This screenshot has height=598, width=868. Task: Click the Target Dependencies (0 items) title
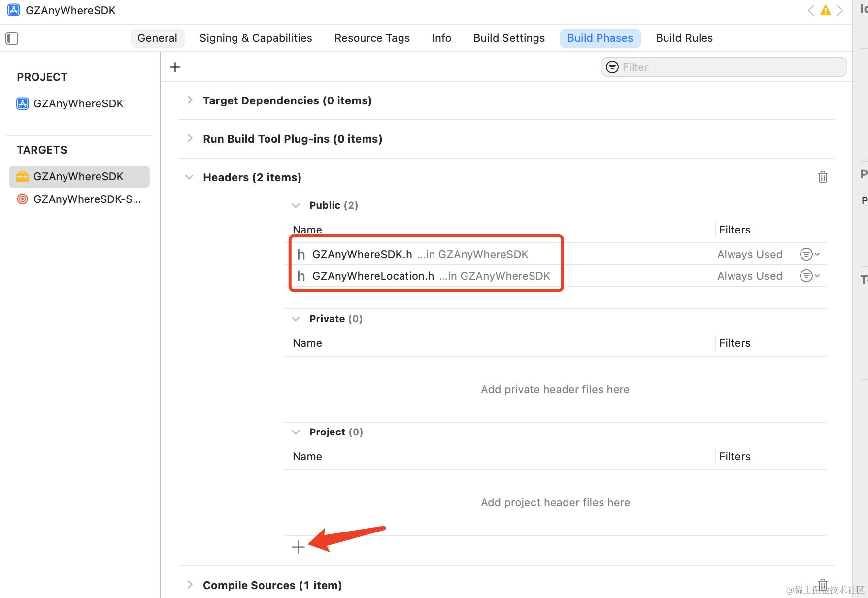[x=287, y=100]
